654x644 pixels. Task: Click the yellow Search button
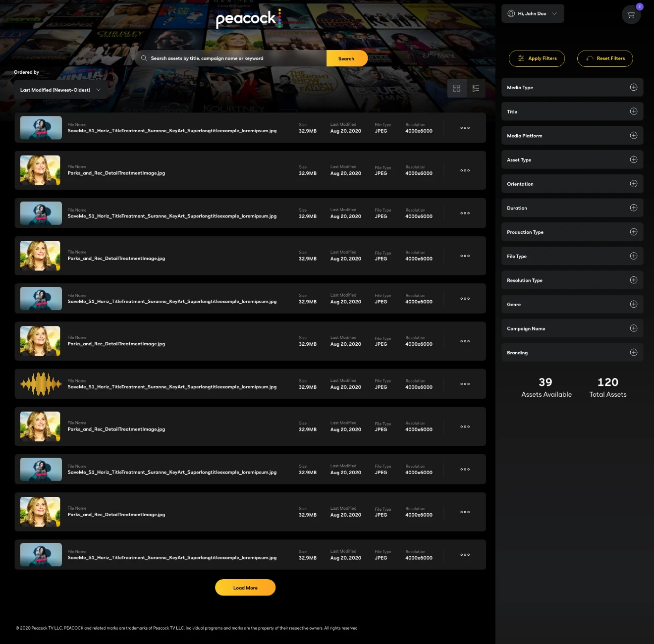tap(346, 58)
